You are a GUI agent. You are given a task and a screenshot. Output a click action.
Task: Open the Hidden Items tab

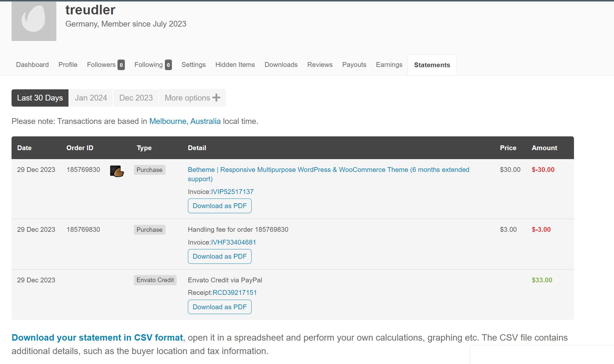point(235,65)
